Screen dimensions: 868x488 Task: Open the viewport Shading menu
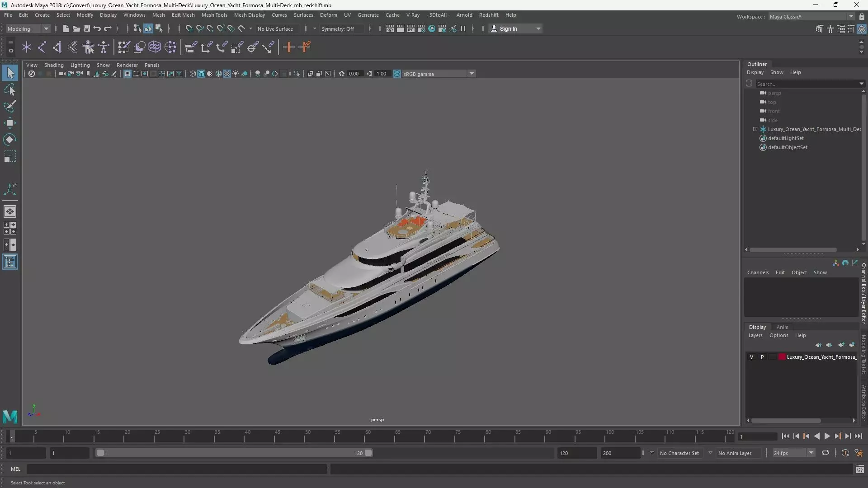(54, 65)
